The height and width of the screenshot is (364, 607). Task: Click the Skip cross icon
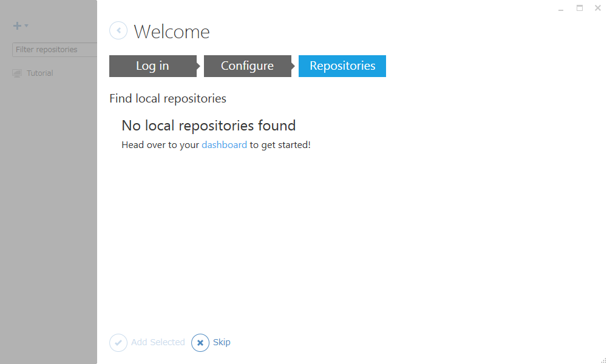[x=200, y=343]
